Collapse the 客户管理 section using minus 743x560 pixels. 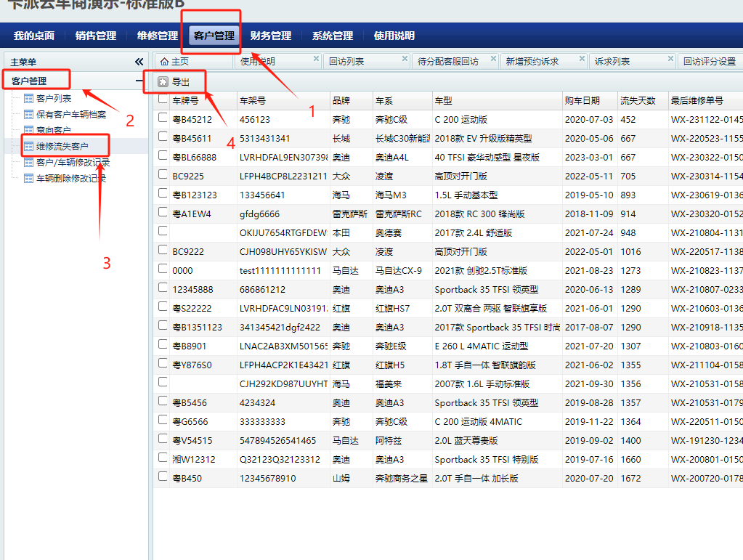139,81
